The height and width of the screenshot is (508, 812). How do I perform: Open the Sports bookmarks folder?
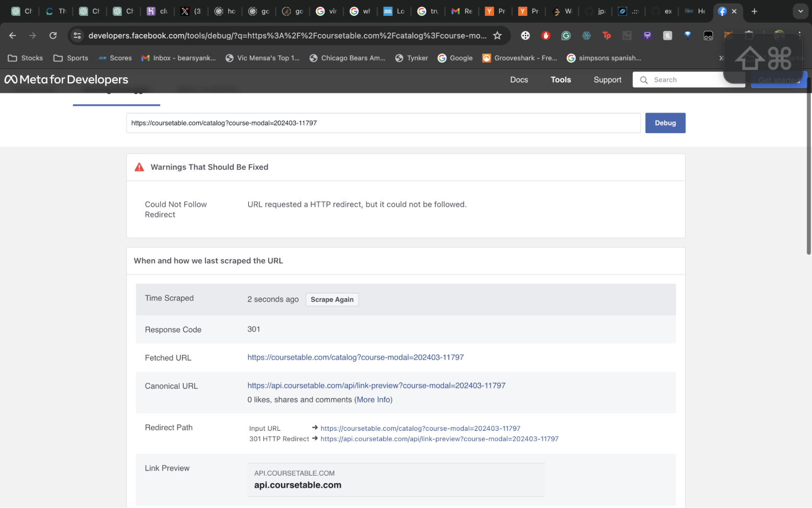point(71,58)
